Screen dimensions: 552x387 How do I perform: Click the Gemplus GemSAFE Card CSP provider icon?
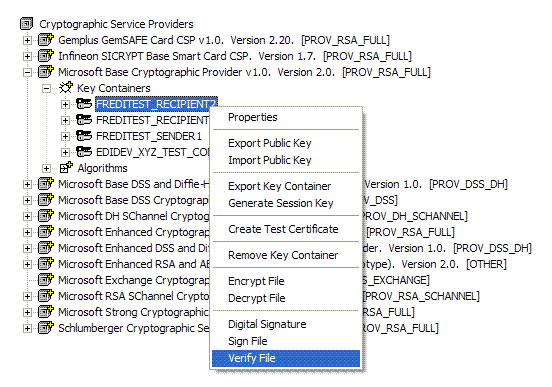pos(46,40)
